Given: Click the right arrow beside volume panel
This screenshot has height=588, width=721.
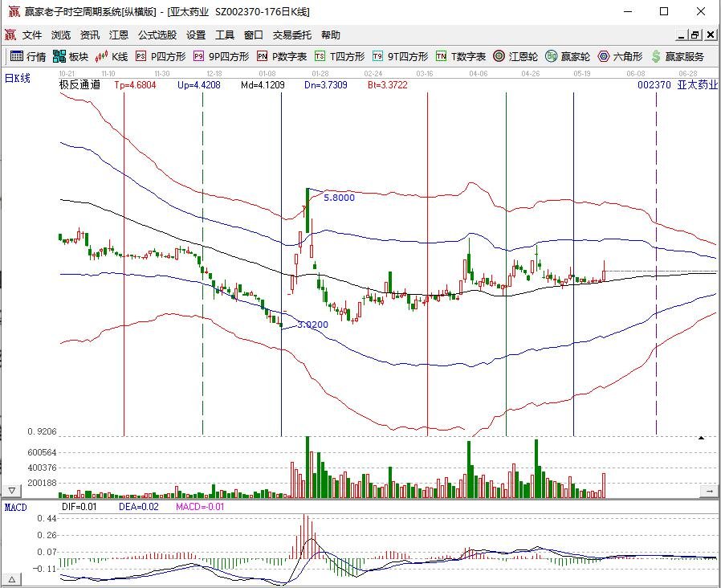Looking at the screenshot, I should pos(710,491).
